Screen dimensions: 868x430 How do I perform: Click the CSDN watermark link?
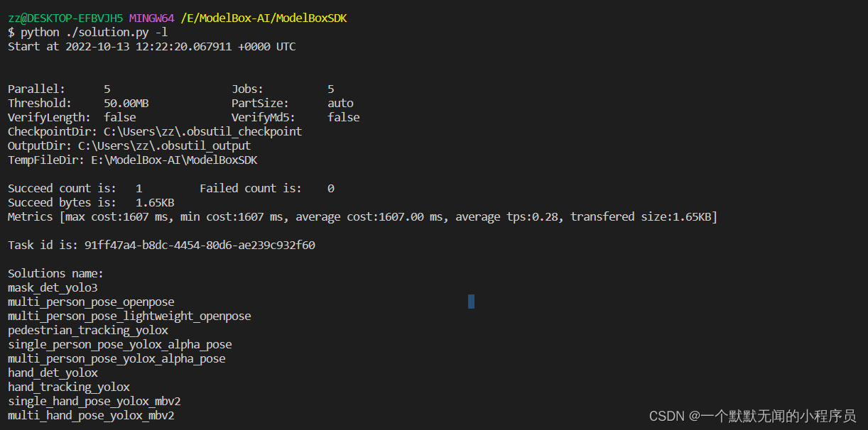(751, 416)
